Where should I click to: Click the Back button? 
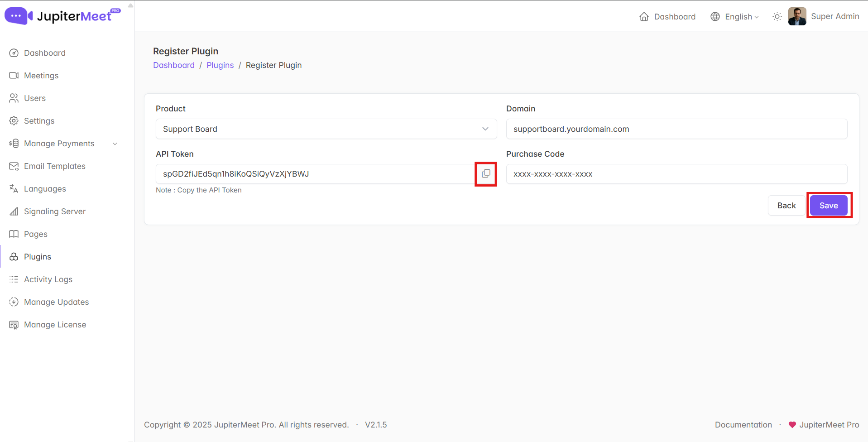click(x=786, y=206)
